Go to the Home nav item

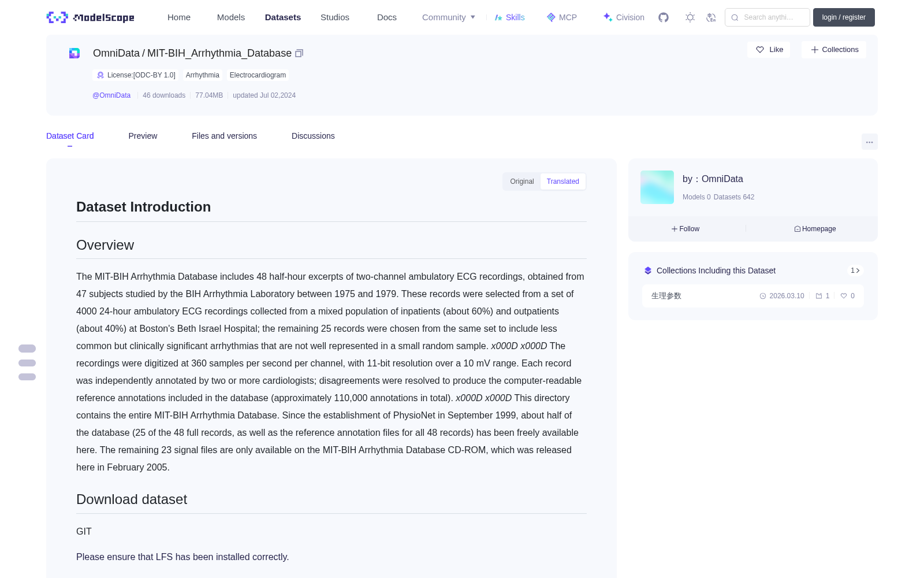tap(179, 17)
